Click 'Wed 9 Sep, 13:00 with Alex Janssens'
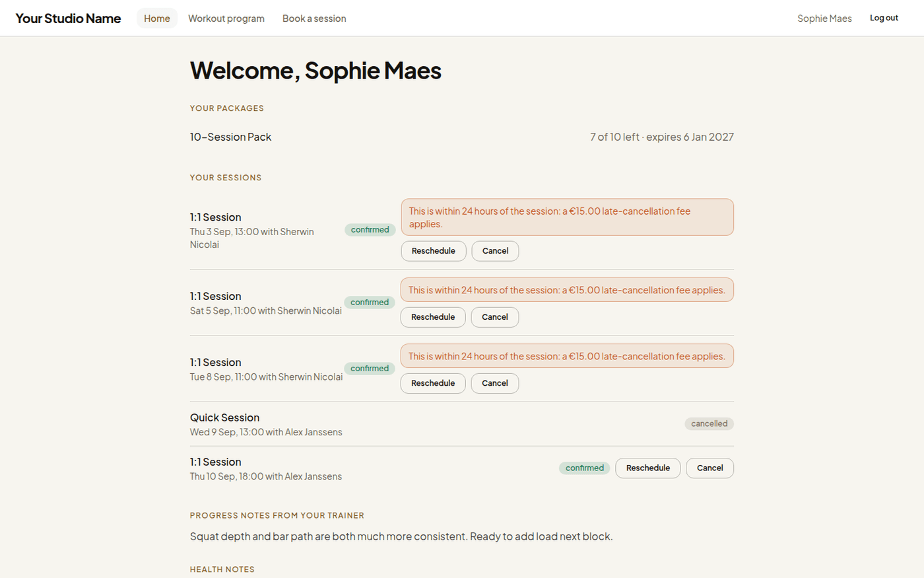Screen dimensions: 924x578 [x=266, y=432]
